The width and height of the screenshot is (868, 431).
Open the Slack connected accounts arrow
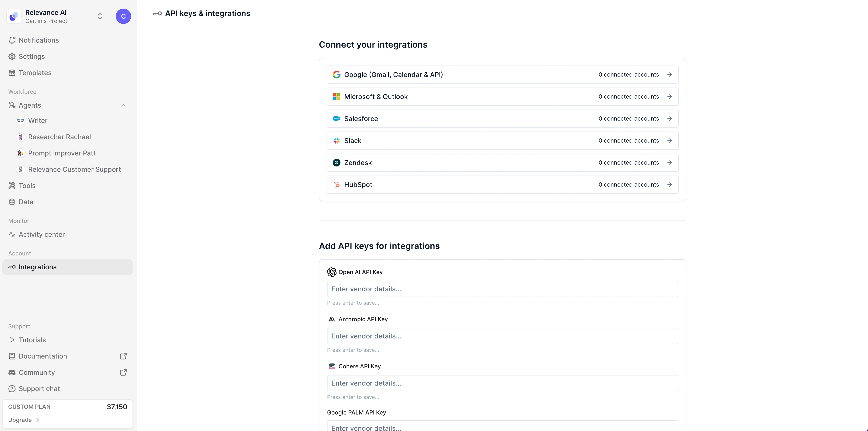tap(669, 141)
